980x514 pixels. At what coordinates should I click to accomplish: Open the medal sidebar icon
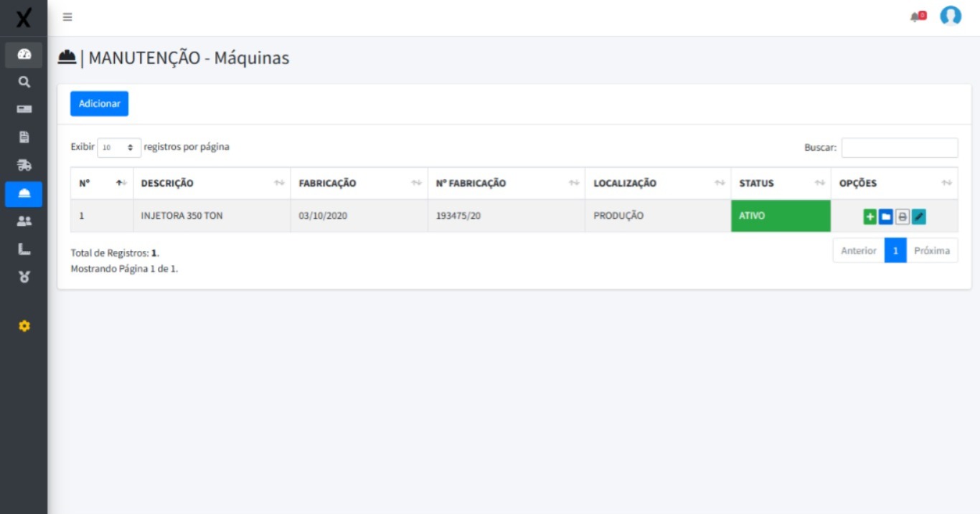point(24,277)
